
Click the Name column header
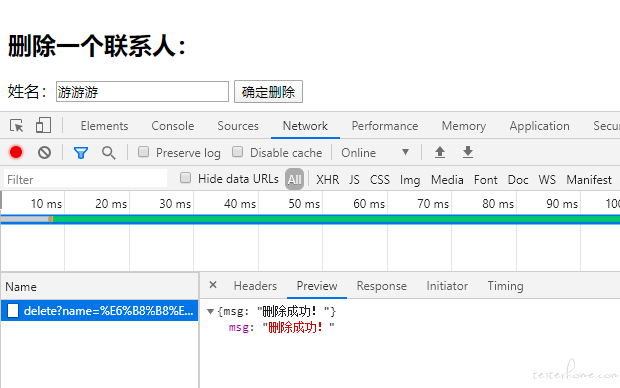(100, 286)
